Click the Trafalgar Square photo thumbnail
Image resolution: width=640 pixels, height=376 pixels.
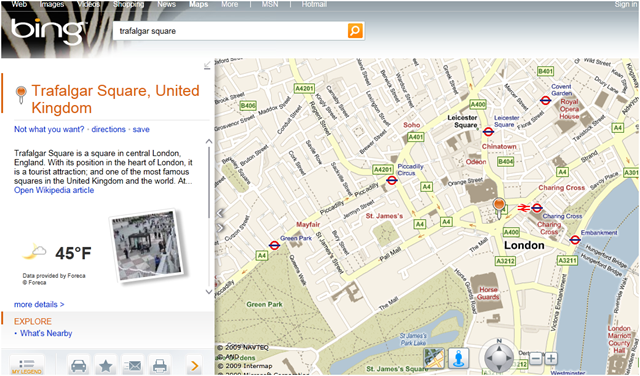tap(147, 245)
